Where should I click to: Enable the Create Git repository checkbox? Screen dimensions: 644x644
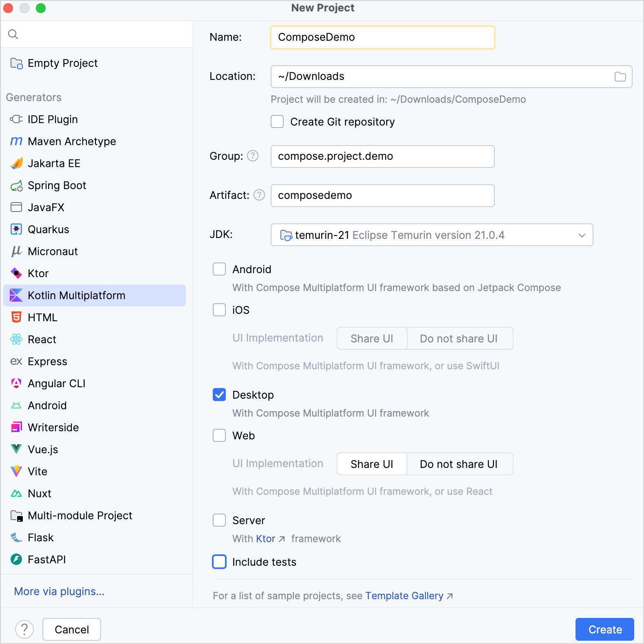click(277, 122)
